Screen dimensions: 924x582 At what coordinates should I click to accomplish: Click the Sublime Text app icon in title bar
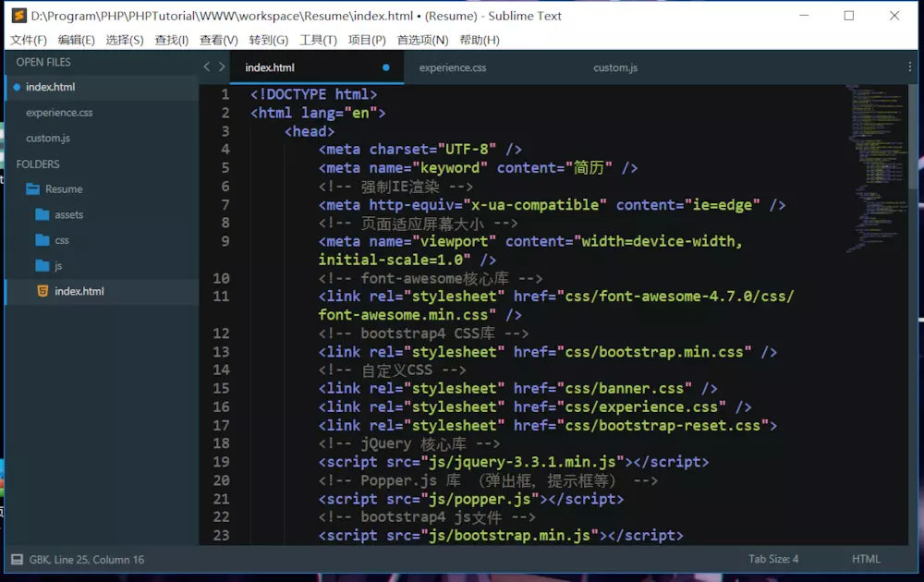click(18, 16)
